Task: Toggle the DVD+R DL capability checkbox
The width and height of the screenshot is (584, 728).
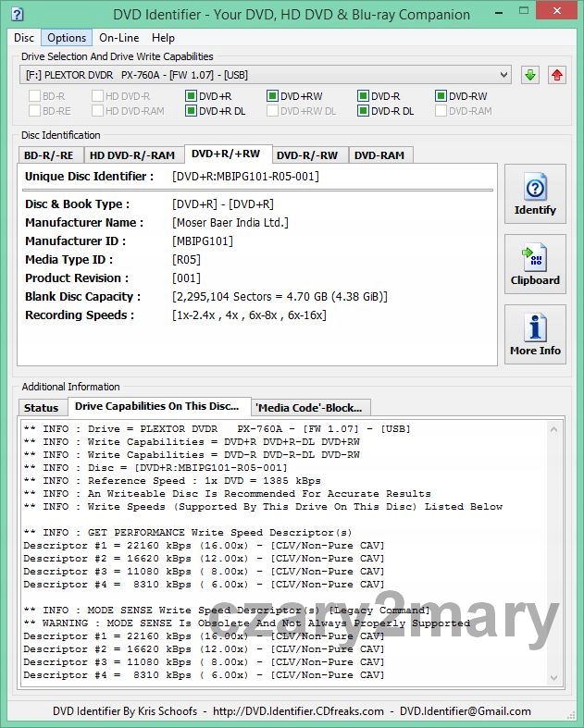Action: 191,111
